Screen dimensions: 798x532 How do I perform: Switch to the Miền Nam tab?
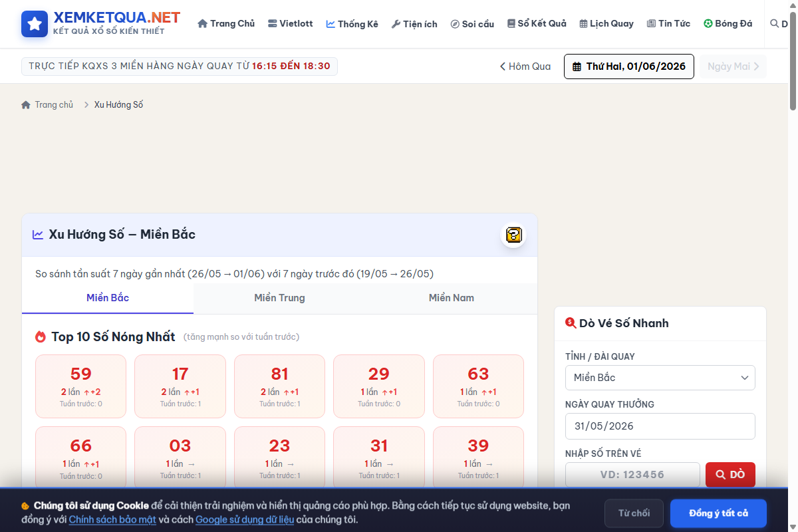(452, 298)
